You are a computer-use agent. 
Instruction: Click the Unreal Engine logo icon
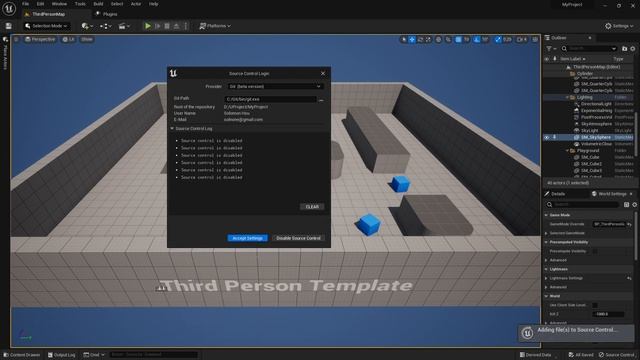[9, 8]
